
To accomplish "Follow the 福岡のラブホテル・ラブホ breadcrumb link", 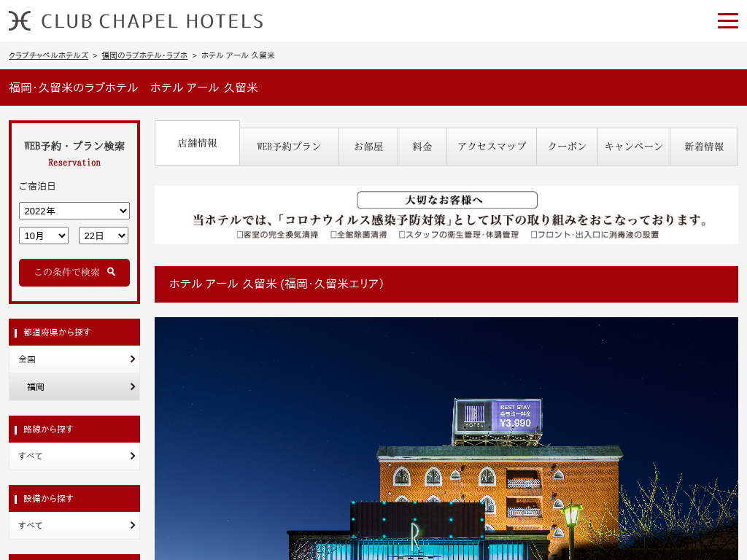I will pyautogui.click(x=144, y=55).
